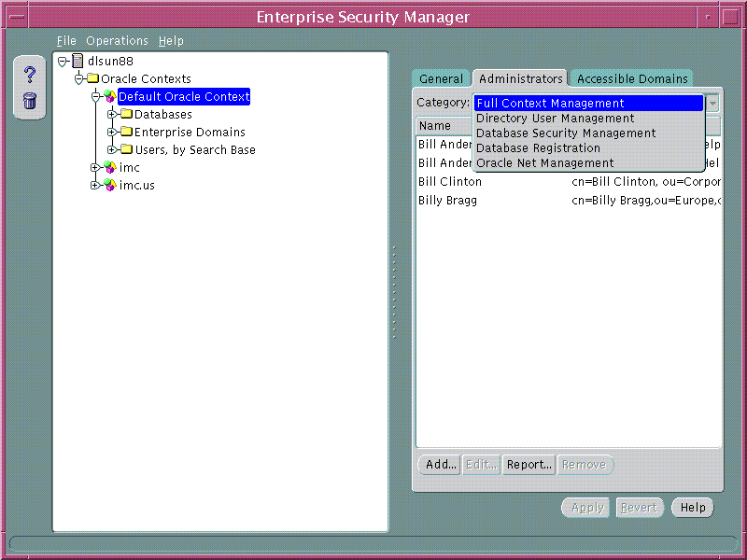Expand the imc.us context node
The height and width of the screenshot is (560, 747).
pyautogui.click(x=95, y=185)
